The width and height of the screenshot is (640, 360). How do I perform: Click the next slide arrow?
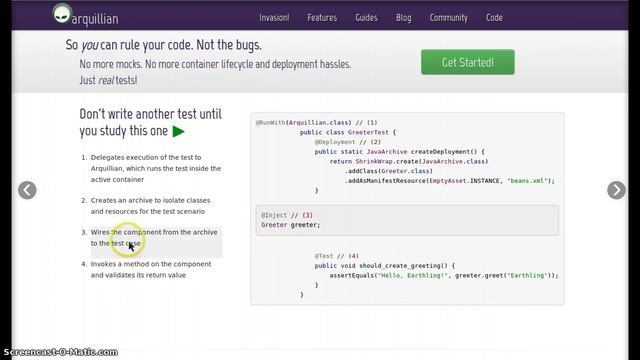click(x=616, y=190)
